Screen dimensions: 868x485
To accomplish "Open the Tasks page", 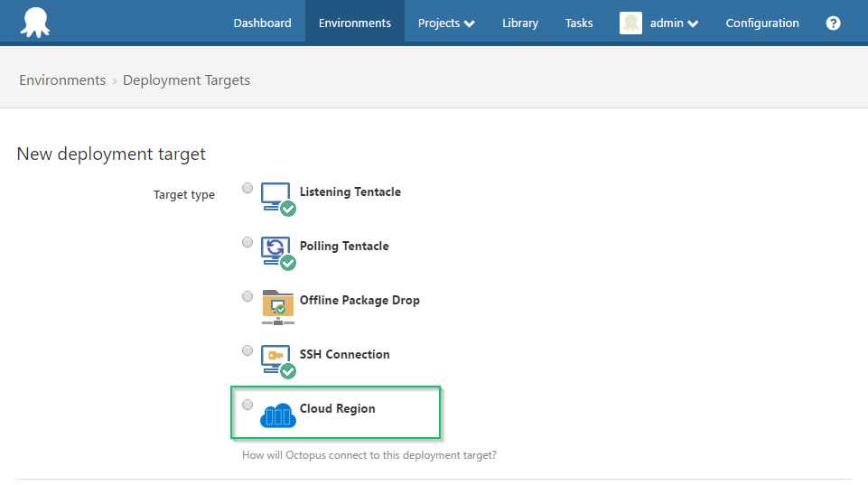I will (x=579, y=23).
